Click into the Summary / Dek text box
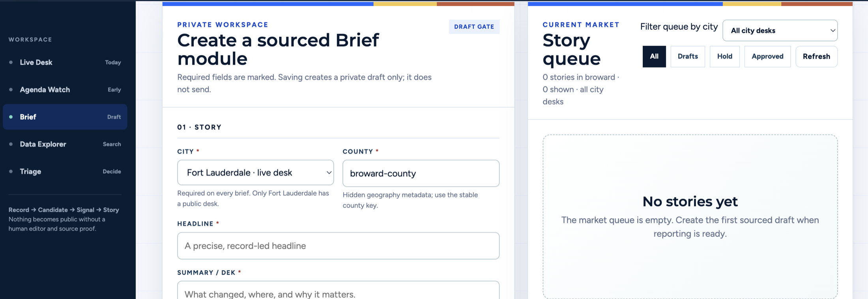This screenshot has height=299, width=868. point(338,290)
